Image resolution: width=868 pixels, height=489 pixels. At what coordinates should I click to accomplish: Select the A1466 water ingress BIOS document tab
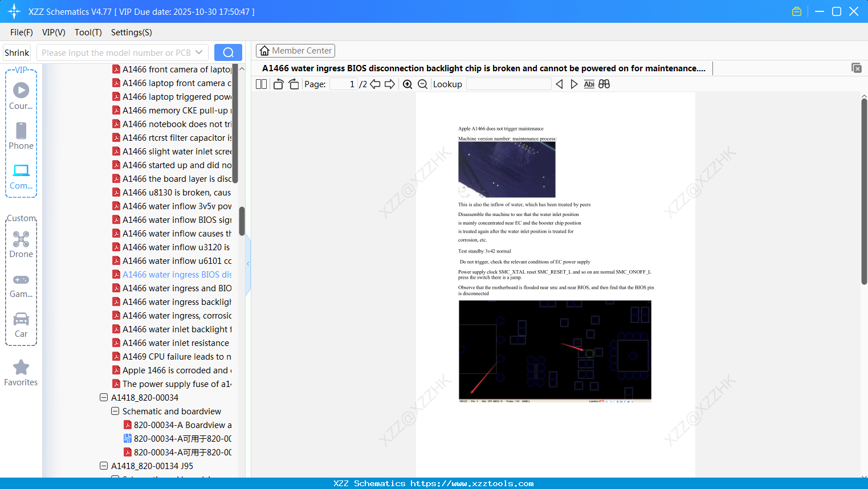click(484, 68)
